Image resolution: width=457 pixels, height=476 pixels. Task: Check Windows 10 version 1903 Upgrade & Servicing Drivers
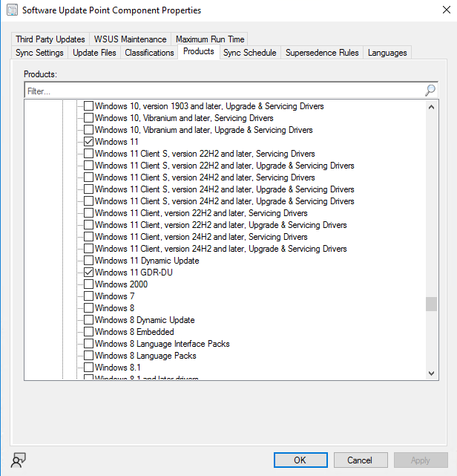point(88,106)
